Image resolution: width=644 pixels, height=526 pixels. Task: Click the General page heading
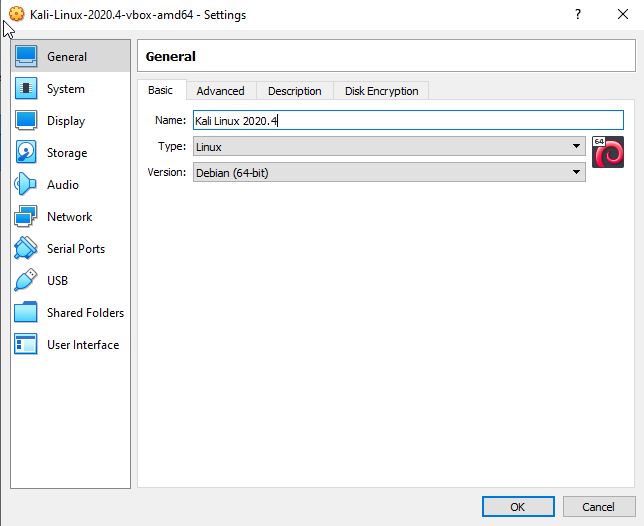170,56
